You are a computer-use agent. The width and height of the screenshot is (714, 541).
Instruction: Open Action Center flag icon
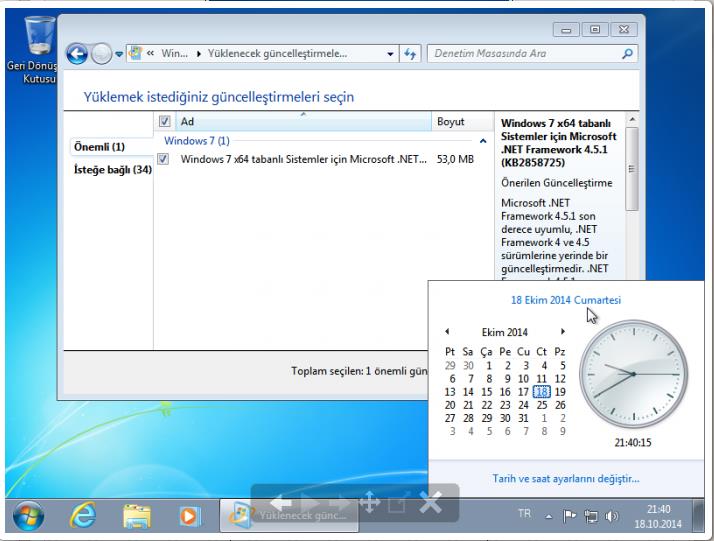pyautogui.click(x=569, y=516)
